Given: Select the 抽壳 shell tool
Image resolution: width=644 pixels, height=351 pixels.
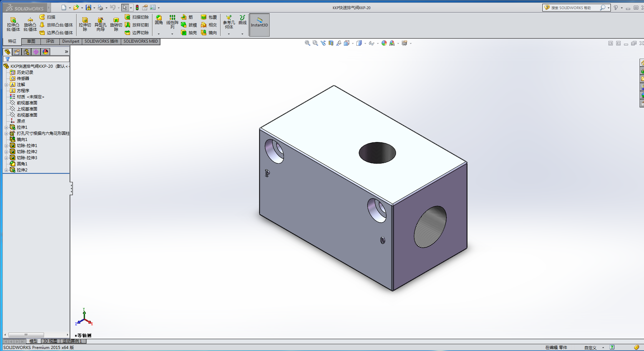Looking at the screenshot, I should point(189,33).
